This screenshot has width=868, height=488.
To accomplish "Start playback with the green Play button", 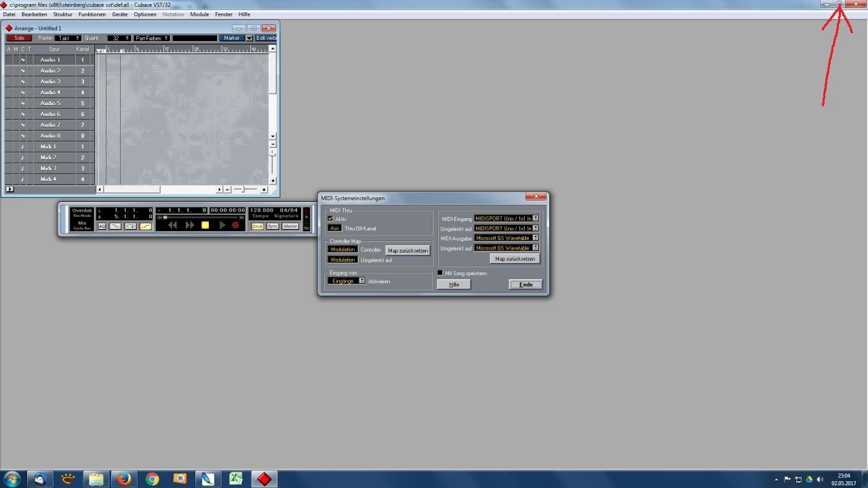I will coord(222,225).
